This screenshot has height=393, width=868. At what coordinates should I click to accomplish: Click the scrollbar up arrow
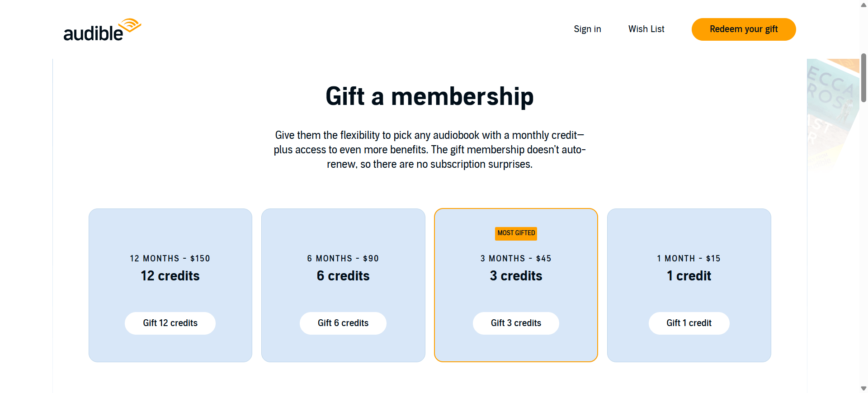click(x=863, y=5)
